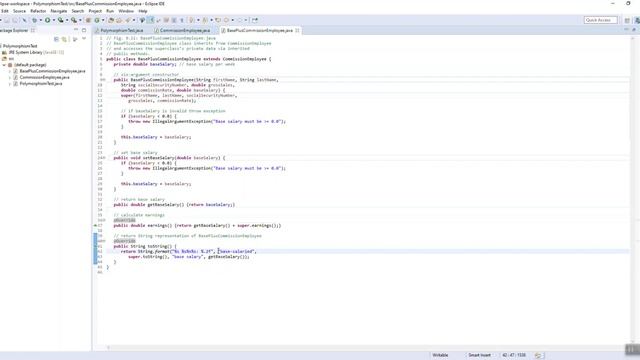Select the Package Explorer view tab
Image resolution: width=640 pixels, height=360 pixels.
click(x=16, y=30)
